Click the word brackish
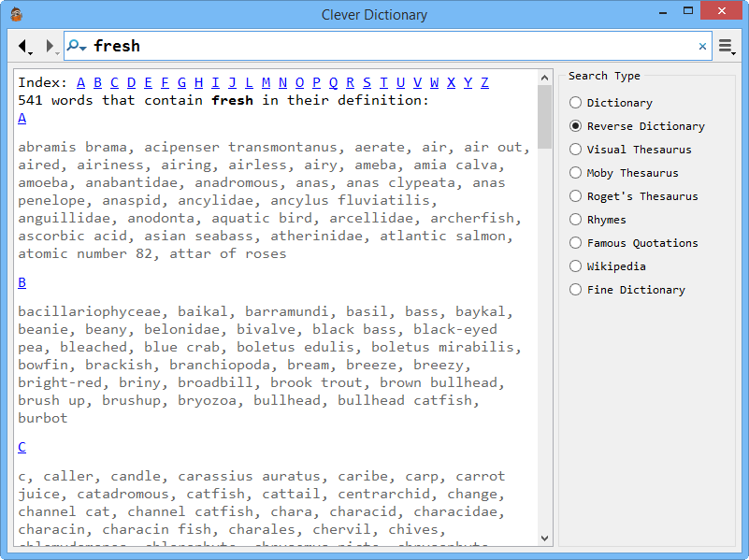The image size is (749, 560). (x=119, y=366)
